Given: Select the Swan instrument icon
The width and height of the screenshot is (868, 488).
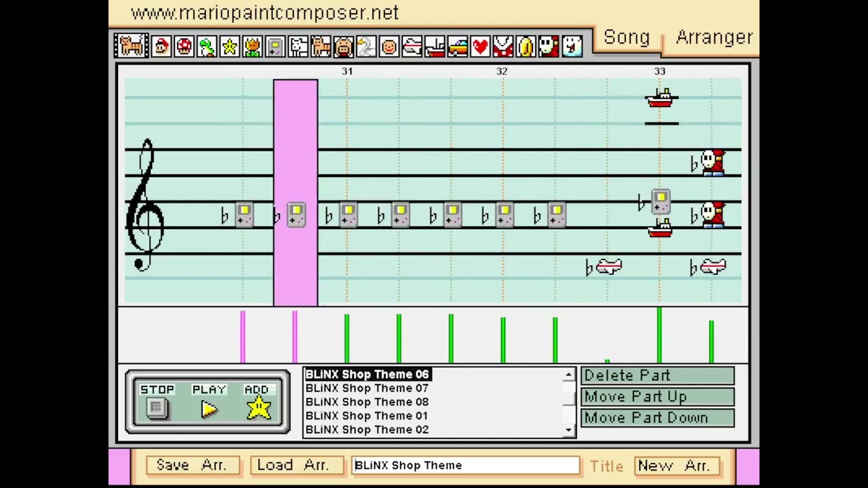Looking at the screenshot, I should [x=366, y=46].
